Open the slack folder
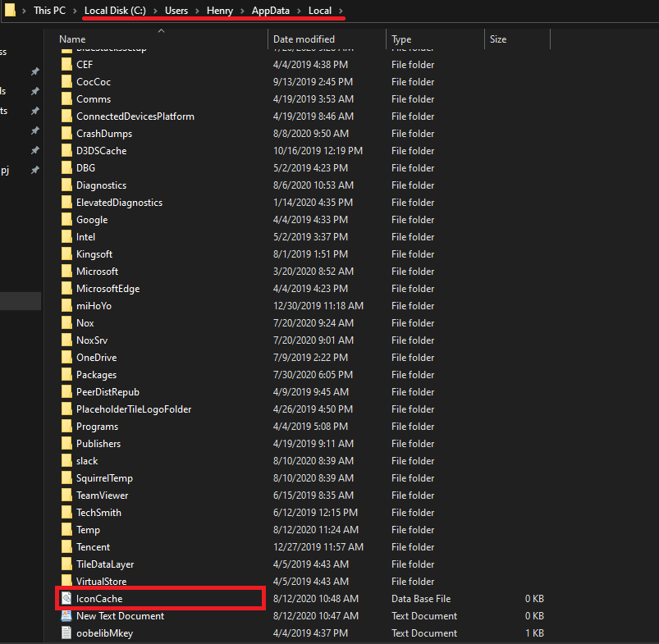 pos(86,460)
